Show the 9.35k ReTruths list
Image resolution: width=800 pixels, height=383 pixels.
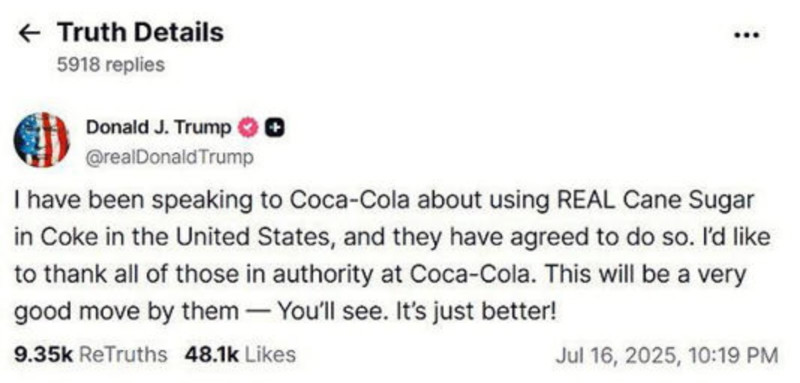90,354
